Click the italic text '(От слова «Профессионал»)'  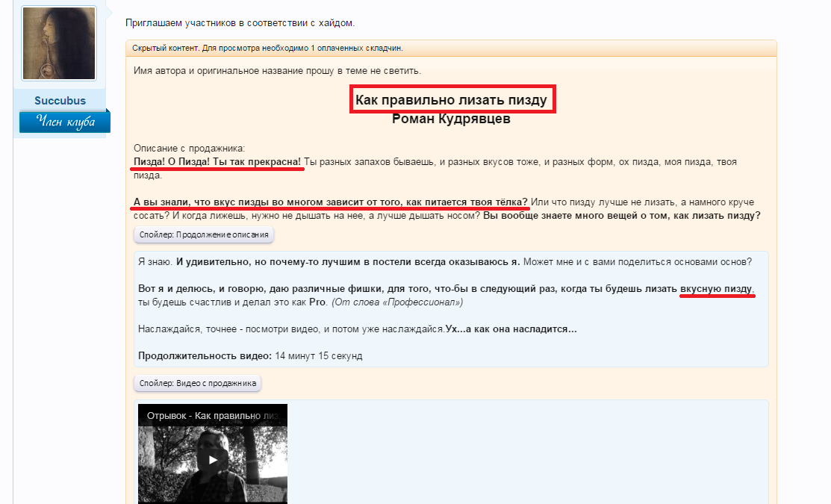tap(397, 302)
